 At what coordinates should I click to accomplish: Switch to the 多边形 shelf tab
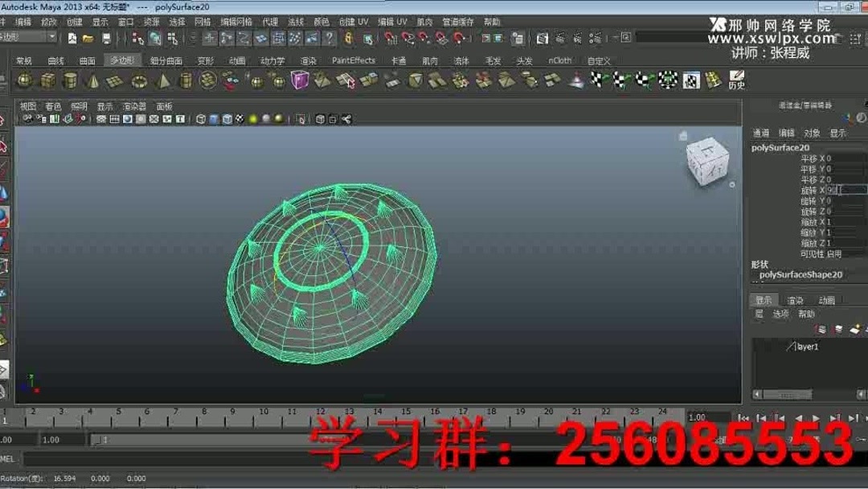(121, 59)
